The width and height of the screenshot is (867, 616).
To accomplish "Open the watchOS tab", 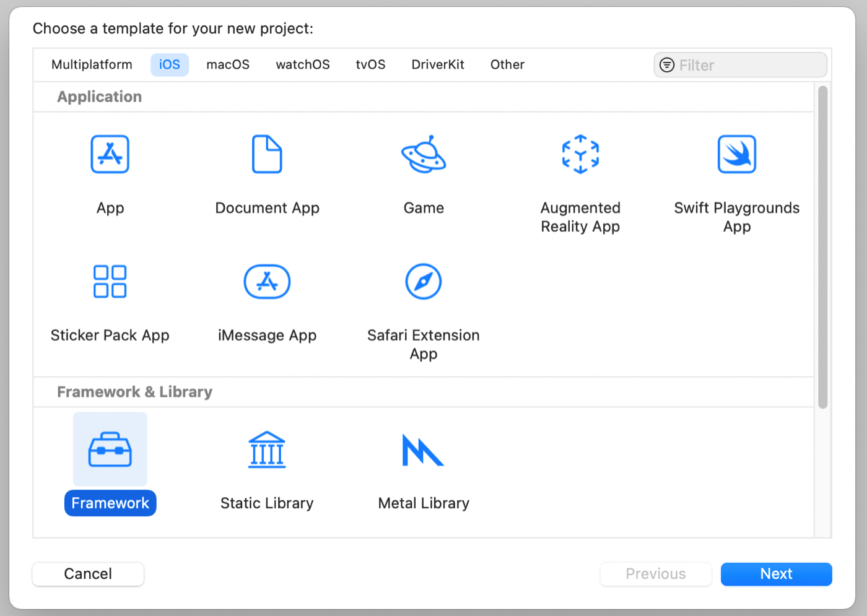I will (x=303, y=64).
